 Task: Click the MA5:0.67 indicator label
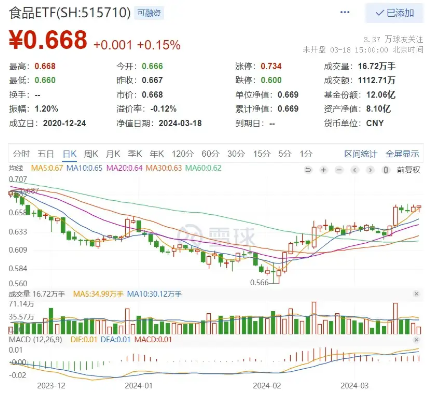coord(47,168)
